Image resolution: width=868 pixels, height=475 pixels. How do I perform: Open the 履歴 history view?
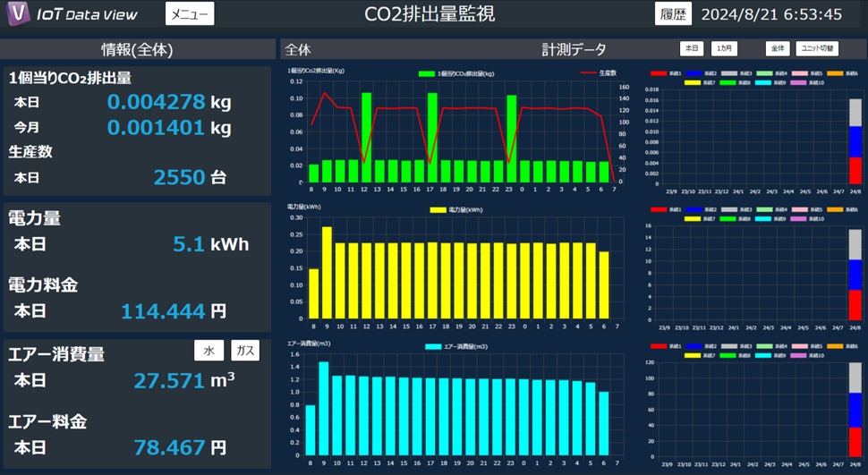click(x=673, y=14)
